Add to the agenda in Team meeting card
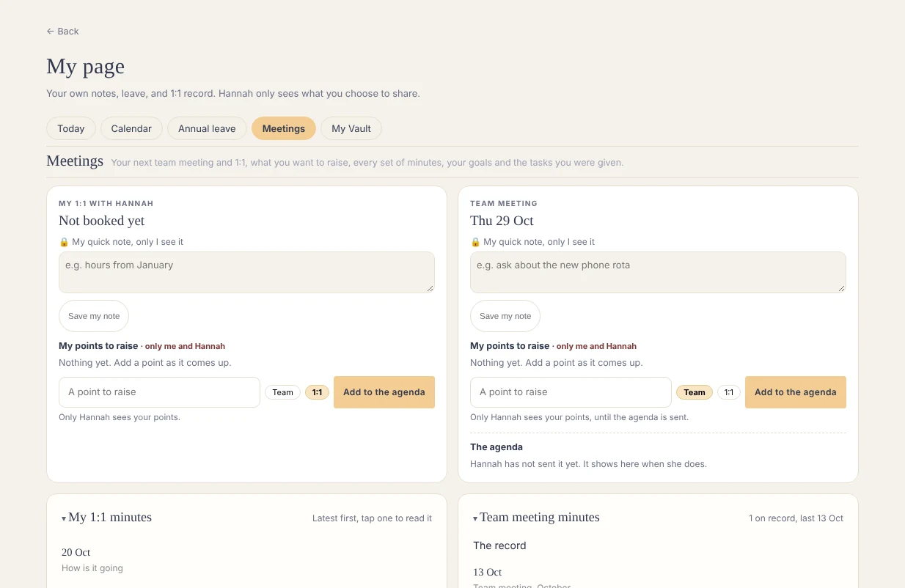 [796, 392]
